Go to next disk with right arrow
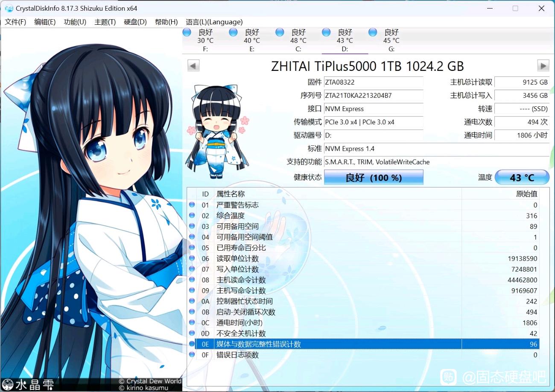 click(x=543, y=66)
